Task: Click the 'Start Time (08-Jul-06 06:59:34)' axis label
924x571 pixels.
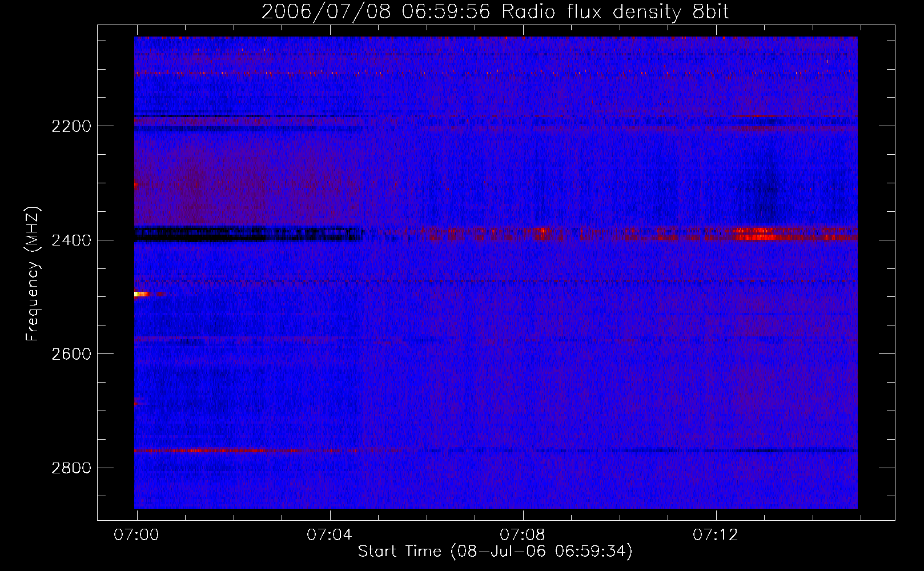Action: pyautogui.click(x=495, y=552)
